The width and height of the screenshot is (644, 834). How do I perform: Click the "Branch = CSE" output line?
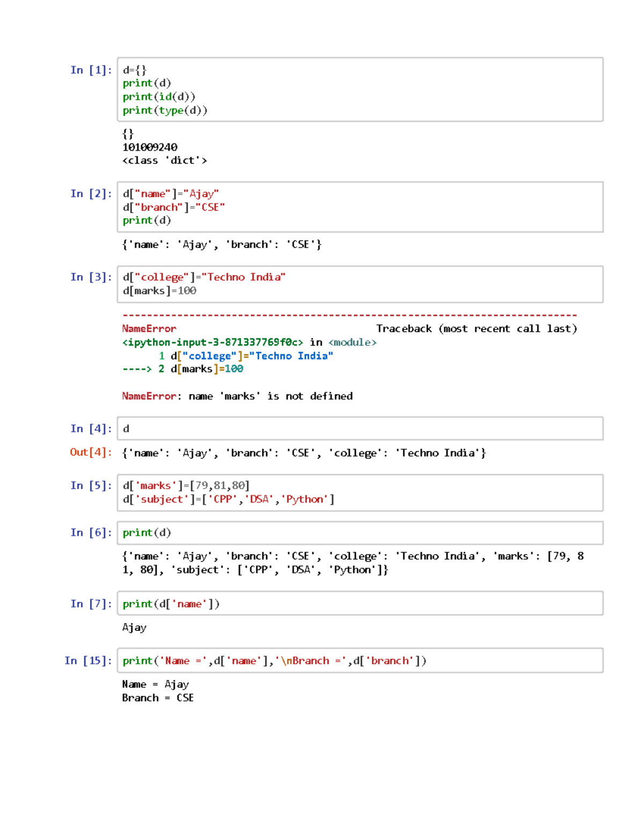click(x=158, y=698)
